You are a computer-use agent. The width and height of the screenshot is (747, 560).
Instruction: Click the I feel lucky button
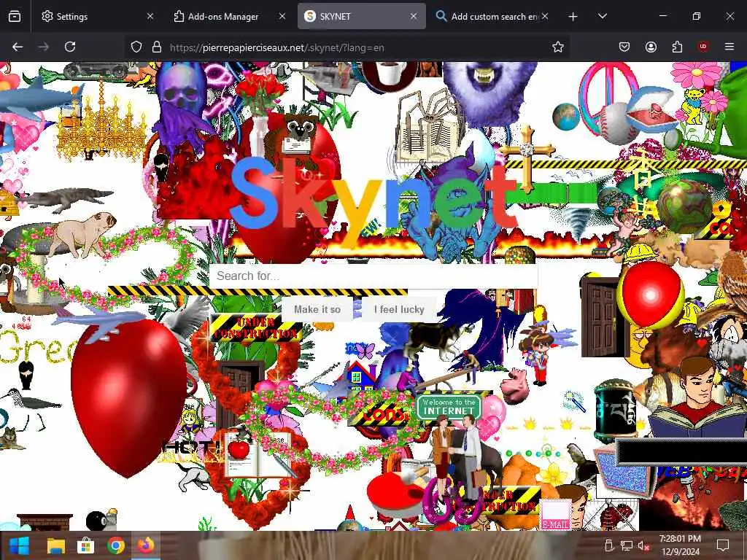(x=399, y=309)
